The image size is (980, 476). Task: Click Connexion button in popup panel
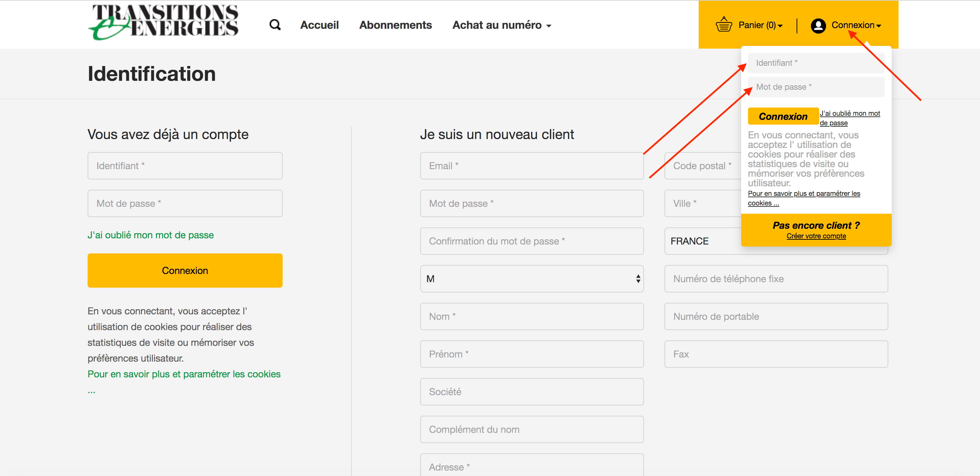point(783,116)
